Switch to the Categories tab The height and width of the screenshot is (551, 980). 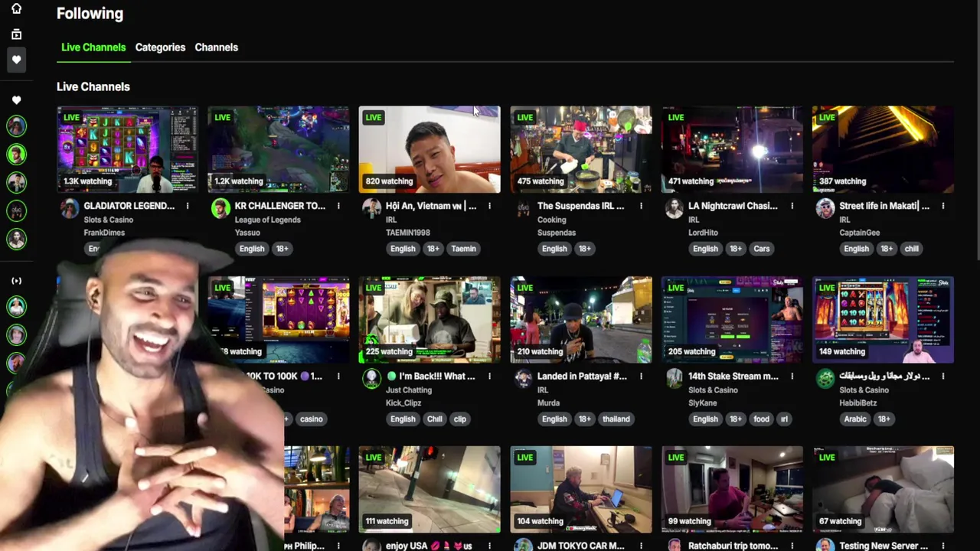click(x=160, y=47)
